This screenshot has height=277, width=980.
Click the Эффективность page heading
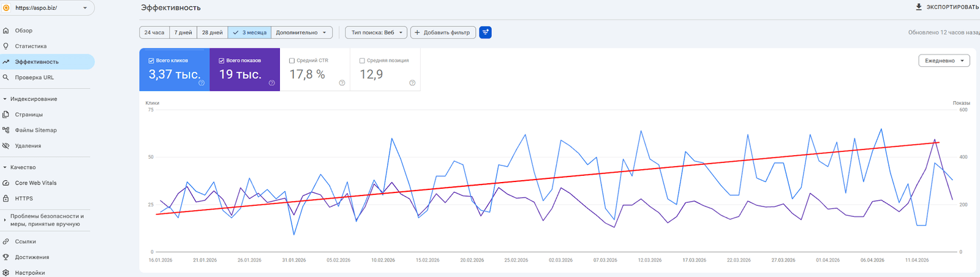171,8
